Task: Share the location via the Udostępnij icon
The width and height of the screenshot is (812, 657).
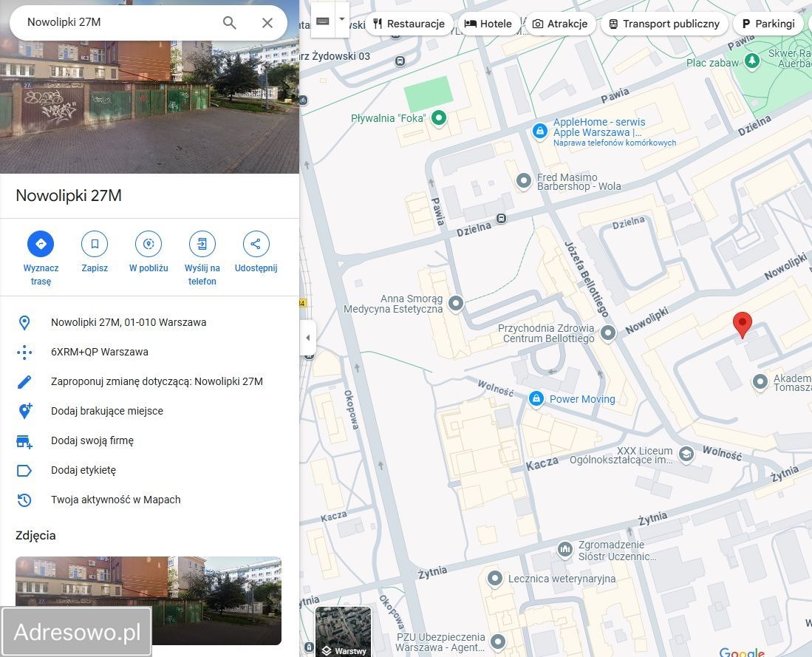Action: 256,244
